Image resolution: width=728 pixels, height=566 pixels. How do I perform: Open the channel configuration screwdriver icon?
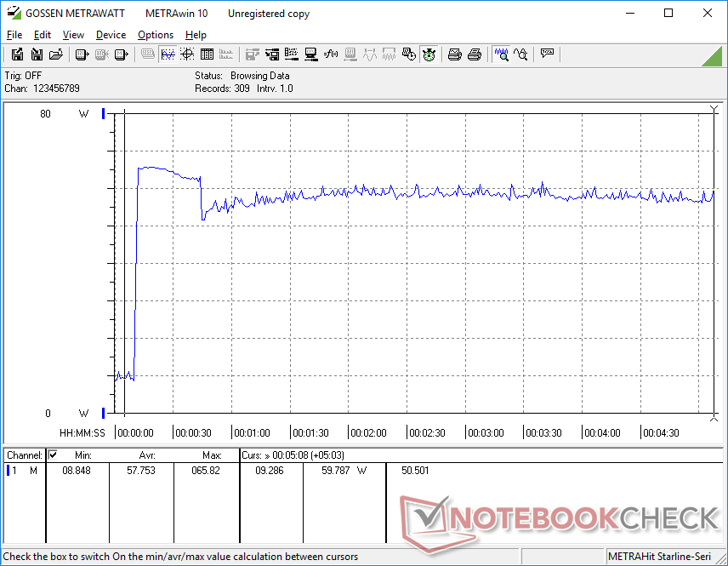(x=292, y=54)
